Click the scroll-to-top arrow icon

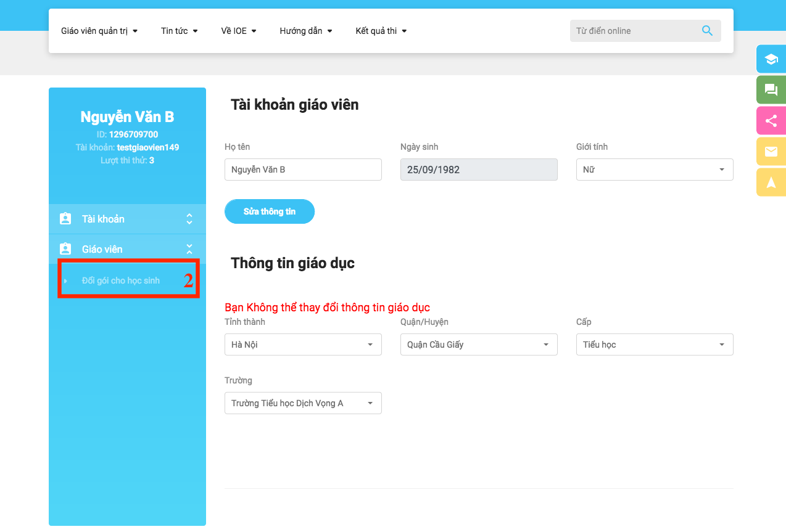pyautogui.click(x=770, y=181)
